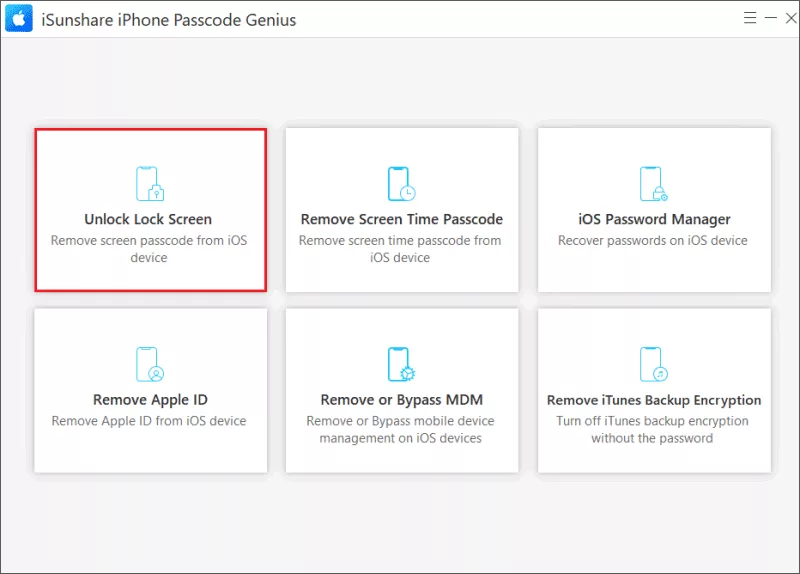This screenshot has width=800, height=574.
Task: Minimize the Passcode Genius window
Action: tap(770, 18)
